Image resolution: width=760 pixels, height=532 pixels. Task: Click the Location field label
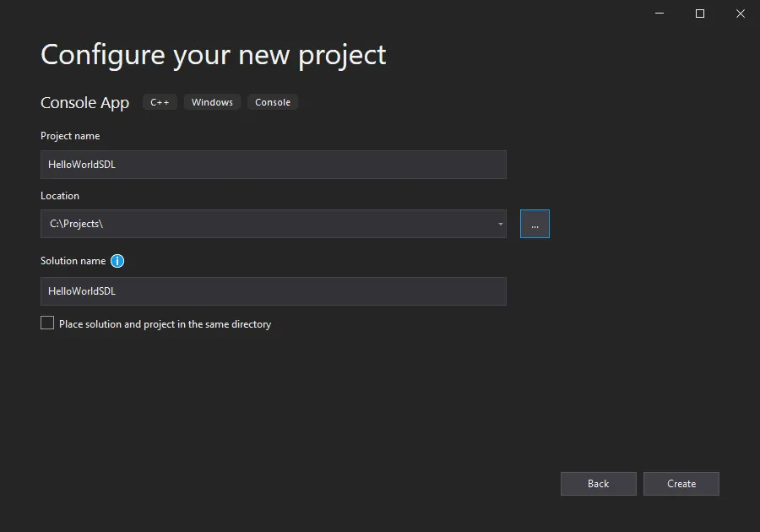60,196
